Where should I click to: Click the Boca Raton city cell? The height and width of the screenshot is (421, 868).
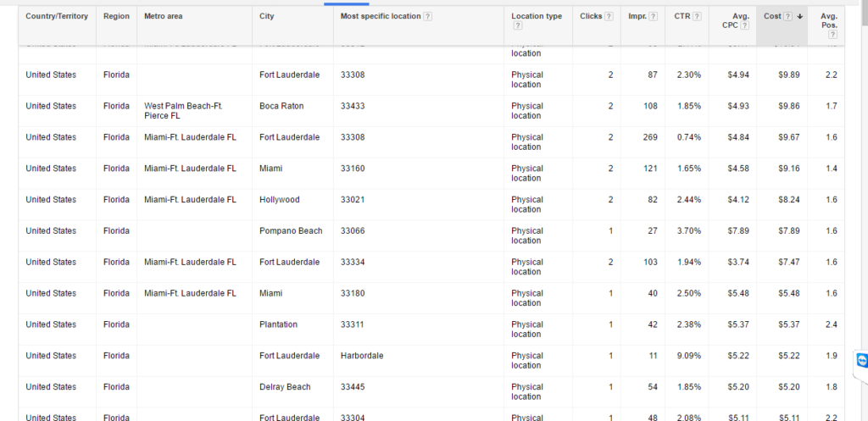pyautogui.click(x=281, y=107)
